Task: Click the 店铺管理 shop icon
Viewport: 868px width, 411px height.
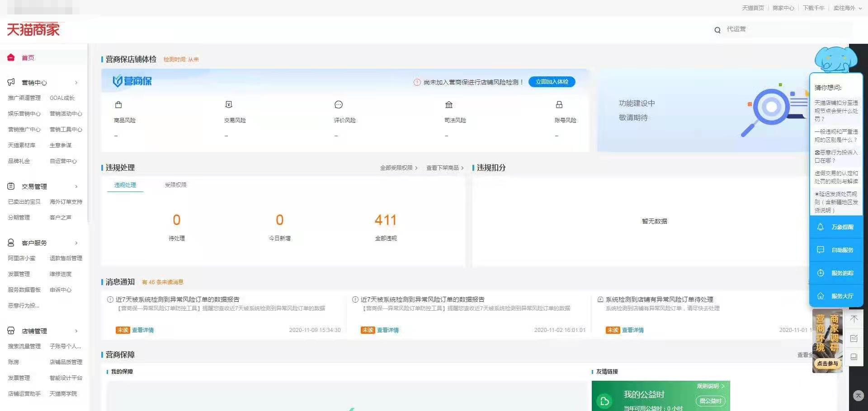Action: point(11,331)
